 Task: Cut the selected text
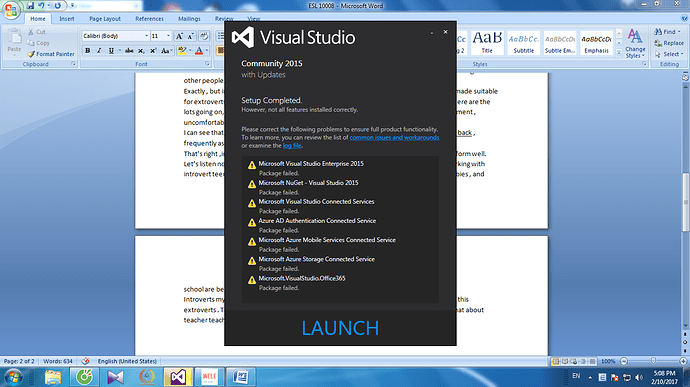[37, 32]
